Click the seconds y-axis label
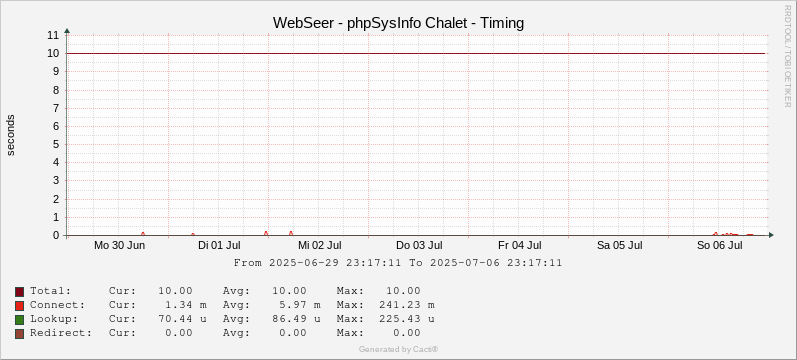797x360 pixels. 11,135
